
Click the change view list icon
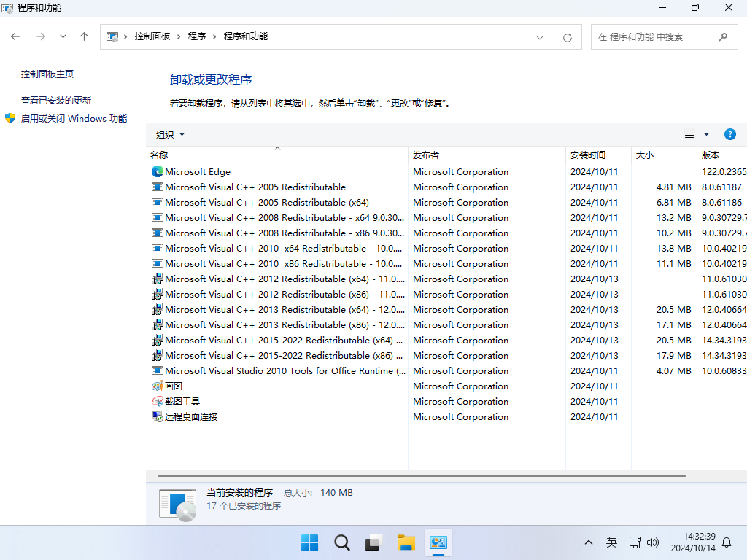point(689,134)
